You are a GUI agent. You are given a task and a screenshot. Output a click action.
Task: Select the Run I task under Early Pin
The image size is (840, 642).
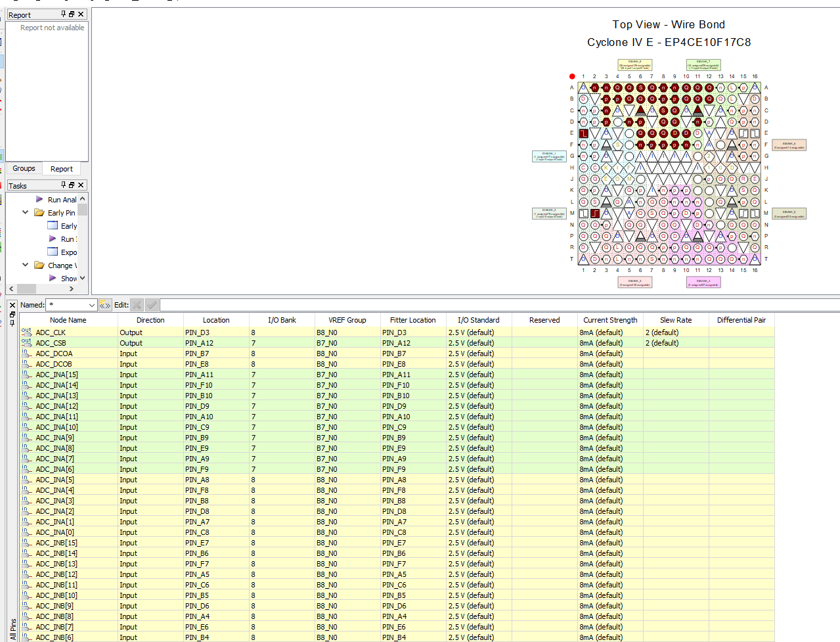(x=62, y=239)
